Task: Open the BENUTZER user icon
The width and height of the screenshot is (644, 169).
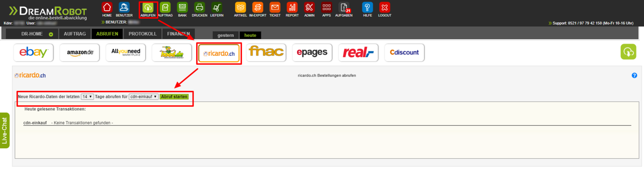Action: [x=124, y=7]
